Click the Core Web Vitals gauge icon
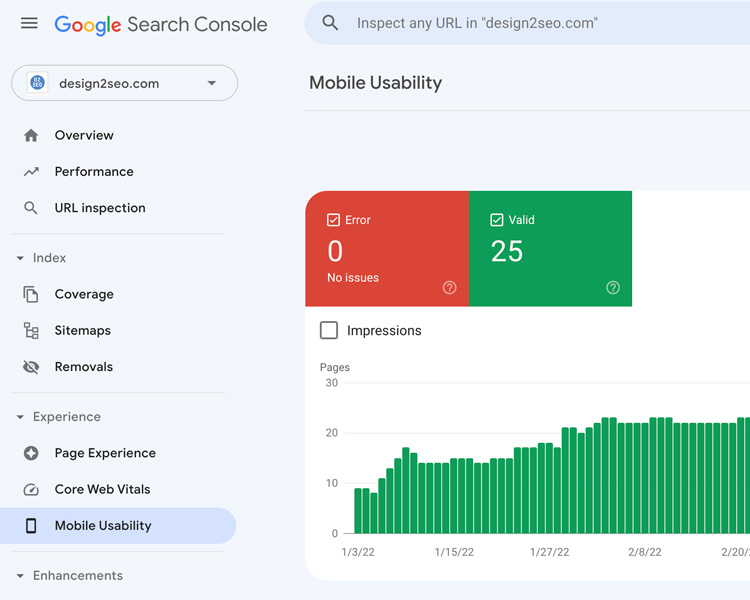 (x=31, y=489)
